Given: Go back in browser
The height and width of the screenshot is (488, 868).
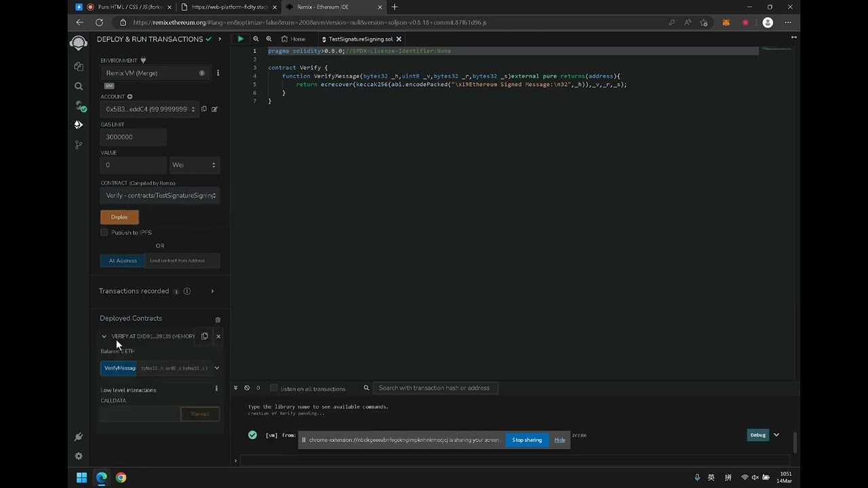Looking at the screenshot, I should pyautogui.click(x=80, y=22).
